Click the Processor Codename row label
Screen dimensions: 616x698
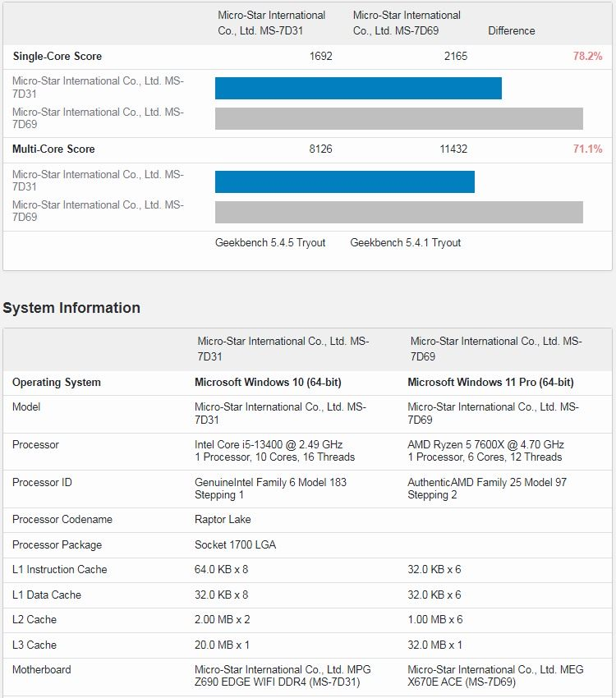pyautogui.click(x=62, y=520)
